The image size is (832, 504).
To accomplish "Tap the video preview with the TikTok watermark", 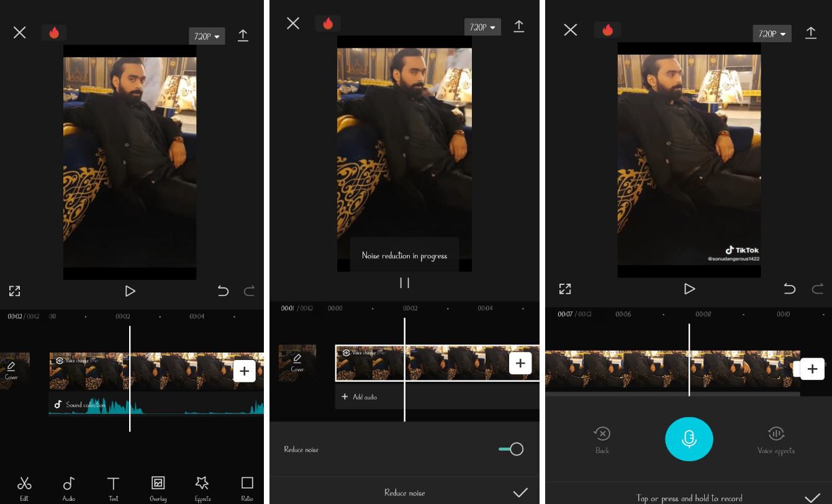I will click(689, 160).
